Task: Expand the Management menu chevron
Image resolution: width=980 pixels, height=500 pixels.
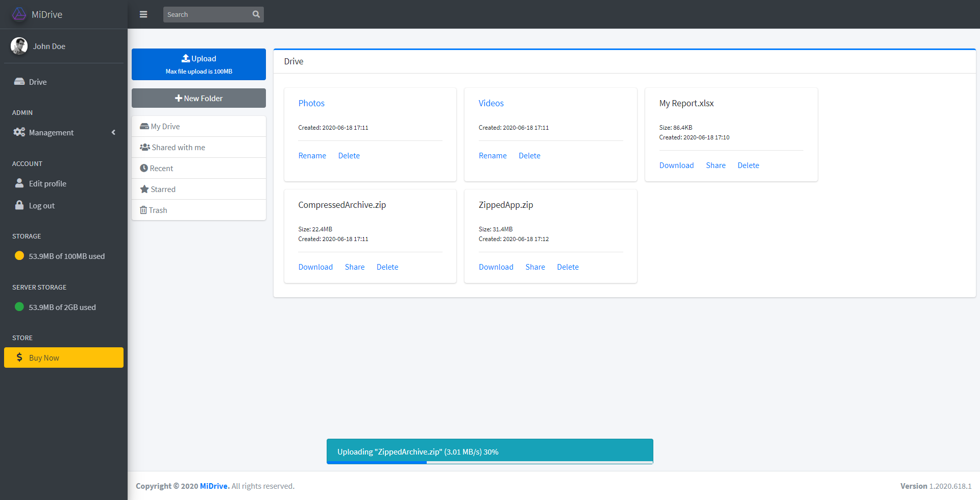Action: pyautogui.click(x=113, y=132)
